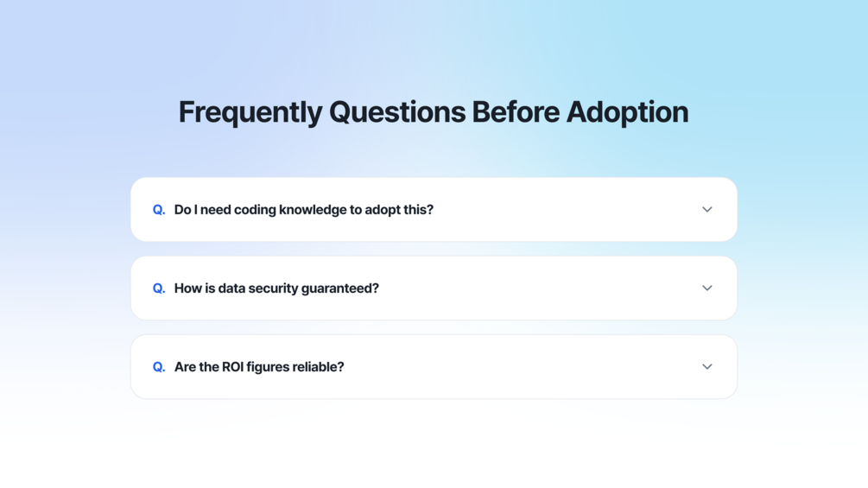This screenshot has height=488, width=868.
Task: Select the "Frequently Questions Before Adoption" heading
Action: point(434,111)
